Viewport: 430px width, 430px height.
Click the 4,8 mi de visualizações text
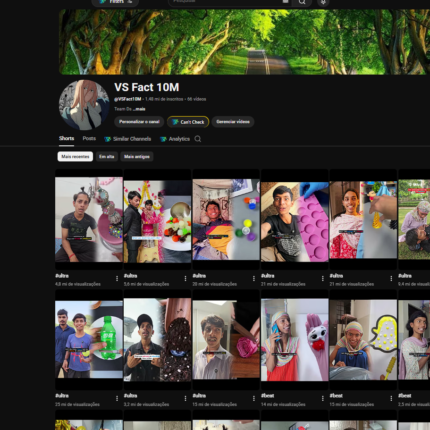pyautogui.click(x=78, y=284)
